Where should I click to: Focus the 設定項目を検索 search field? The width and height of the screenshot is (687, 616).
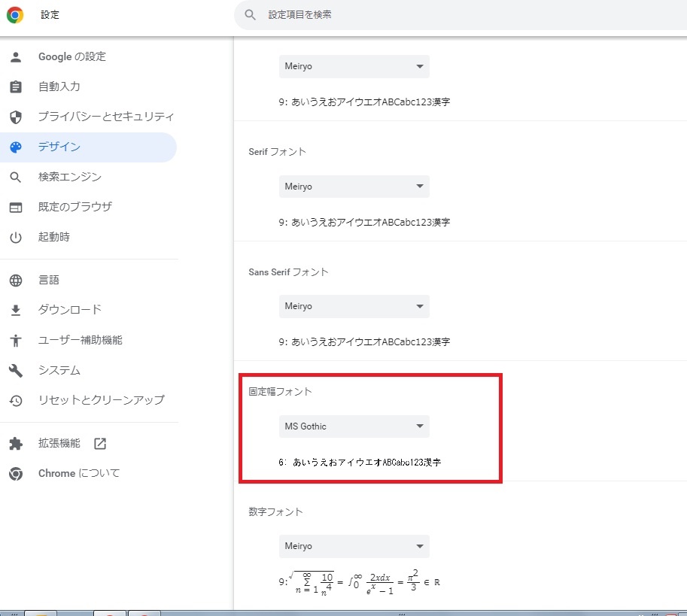461,15
